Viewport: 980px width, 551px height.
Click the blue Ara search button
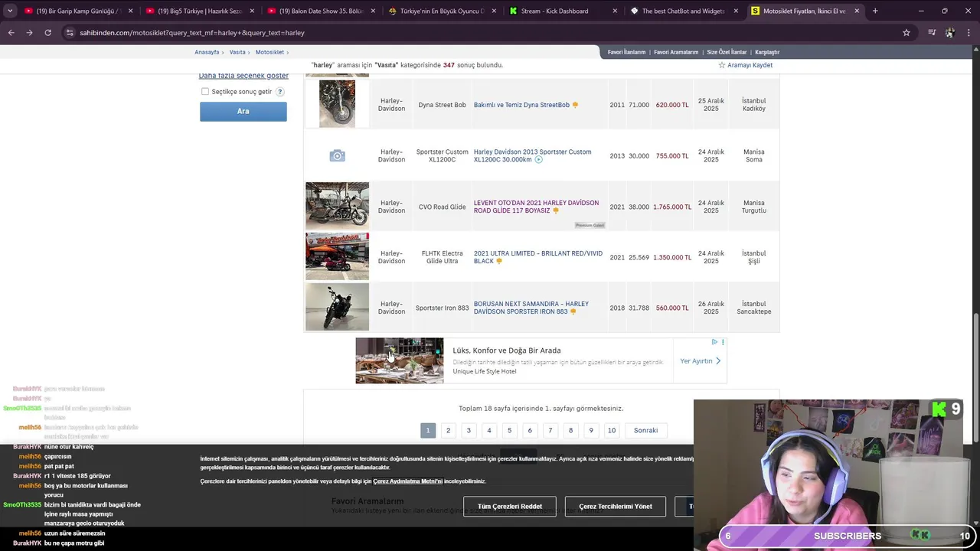tap(243, 111)
